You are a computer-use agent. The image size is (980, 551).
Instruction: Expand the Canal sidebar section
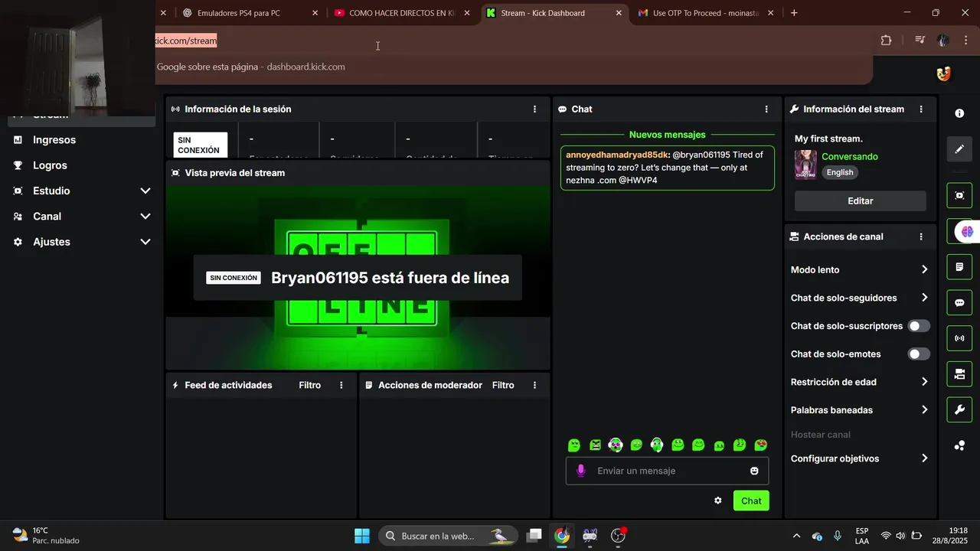pyautogui.click(x=82, y=217)
